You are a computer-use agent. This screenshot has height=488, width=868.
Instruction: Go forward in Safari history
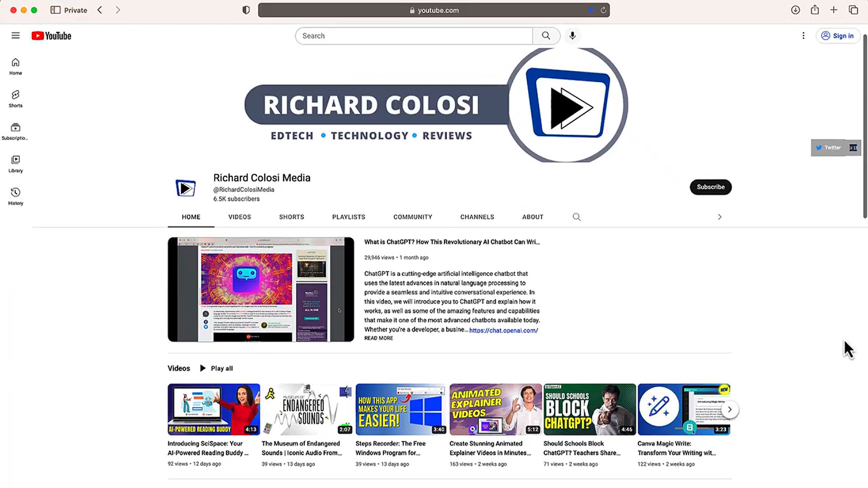tap(118, 10)
